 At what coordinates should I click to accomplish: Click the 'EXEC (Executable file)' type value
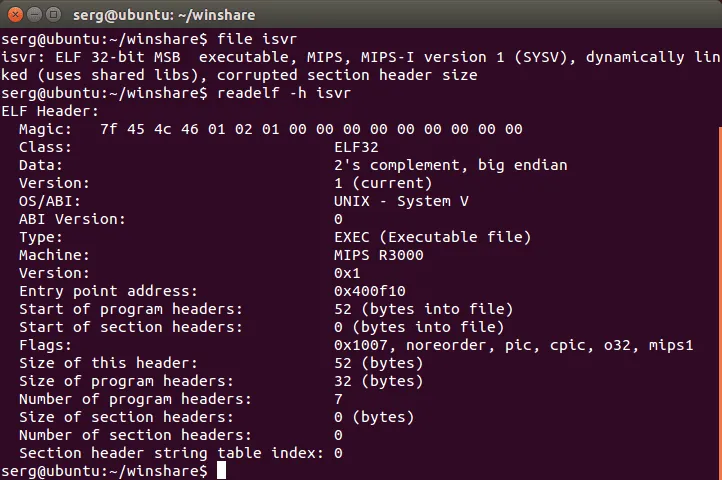coord(432,237)
